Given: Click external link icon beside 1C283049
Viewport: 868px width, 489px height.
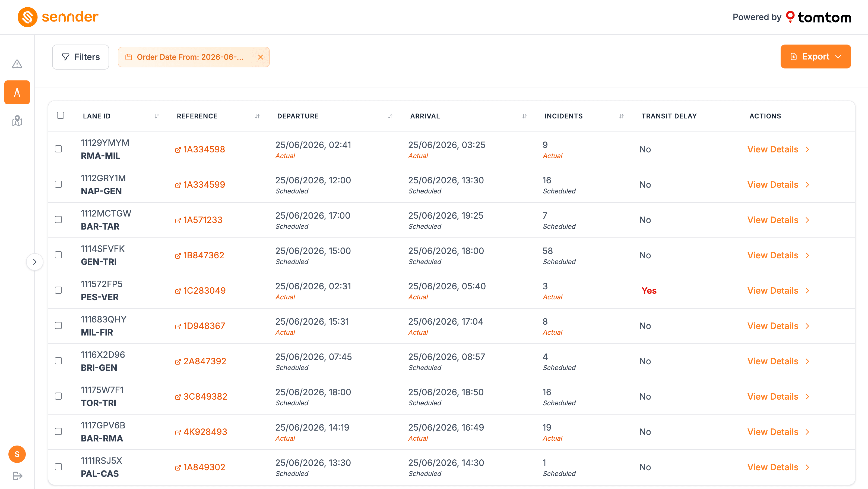Looking at the screenshot, I should pos(178,291).
